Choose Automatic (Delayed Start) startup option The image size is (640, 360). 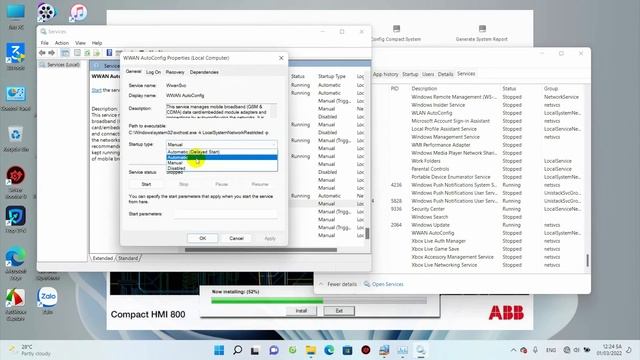[222, 152]
